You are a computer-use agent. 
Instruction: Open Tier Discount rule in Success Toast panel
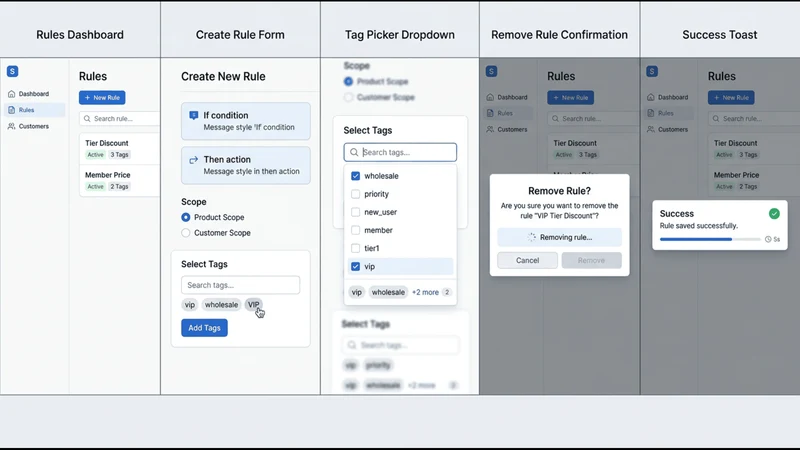pos(754,148)
